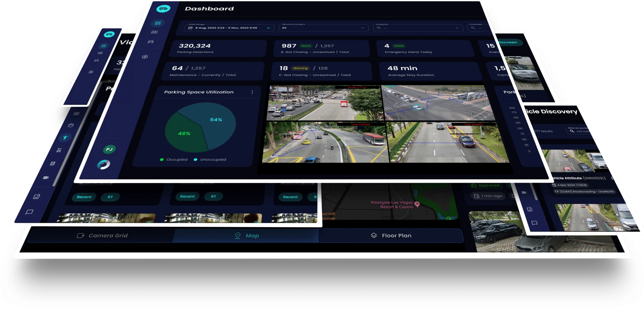
Task: Open the Date Range picker field
Action: pyautogui.click(x=230, y=28)
